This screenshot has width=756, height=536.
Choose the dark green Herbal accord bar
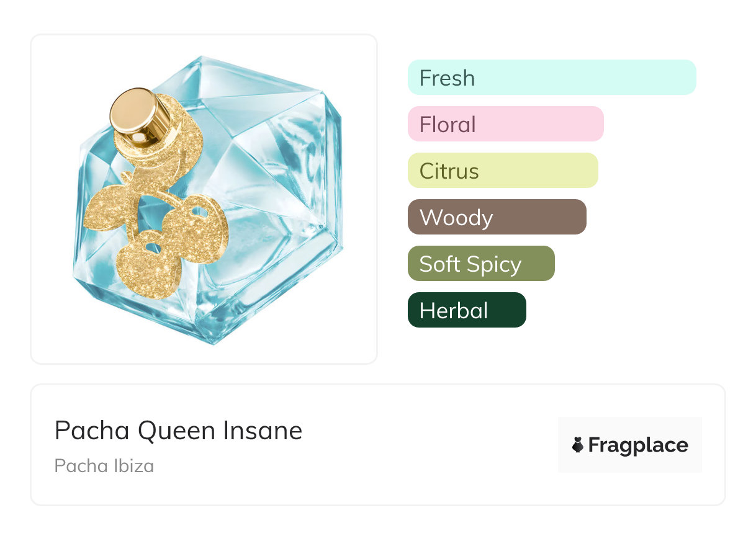coord(467,310)
